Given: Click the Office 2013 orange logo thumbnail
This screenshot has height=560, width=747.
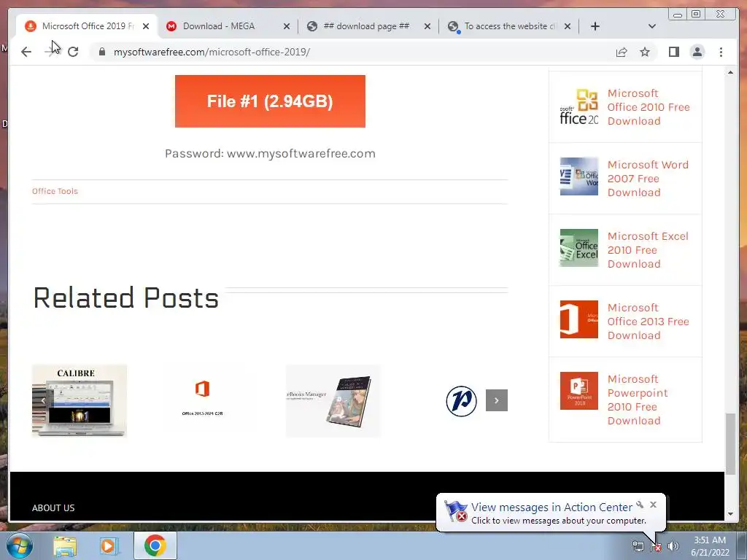Looking at the screenshot, I should click(578, 319).
